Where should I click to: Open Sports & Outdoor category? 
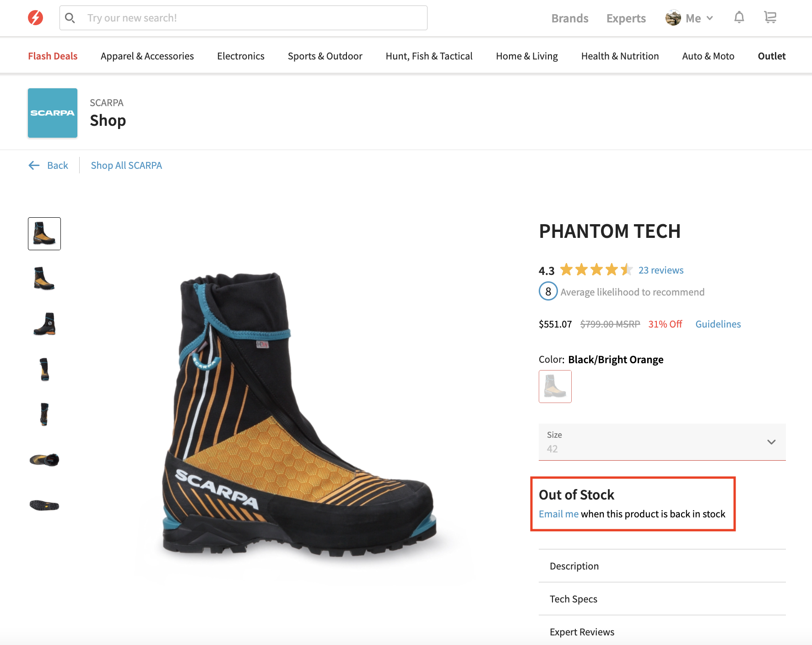coord(325,56)
